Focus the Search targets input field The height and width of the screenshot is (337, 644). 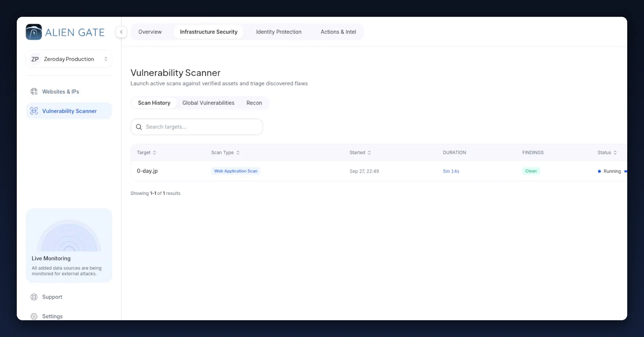(x=197, y=127)
